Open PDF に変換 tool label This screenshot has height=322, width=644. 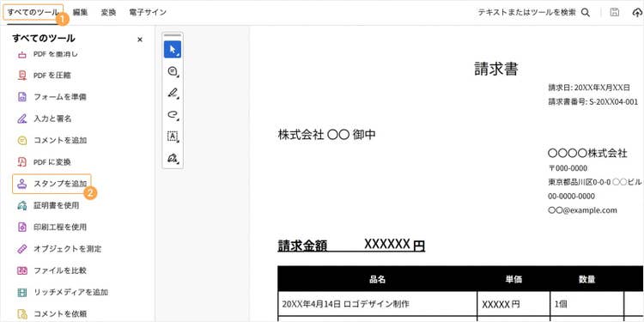pos(52,161)
